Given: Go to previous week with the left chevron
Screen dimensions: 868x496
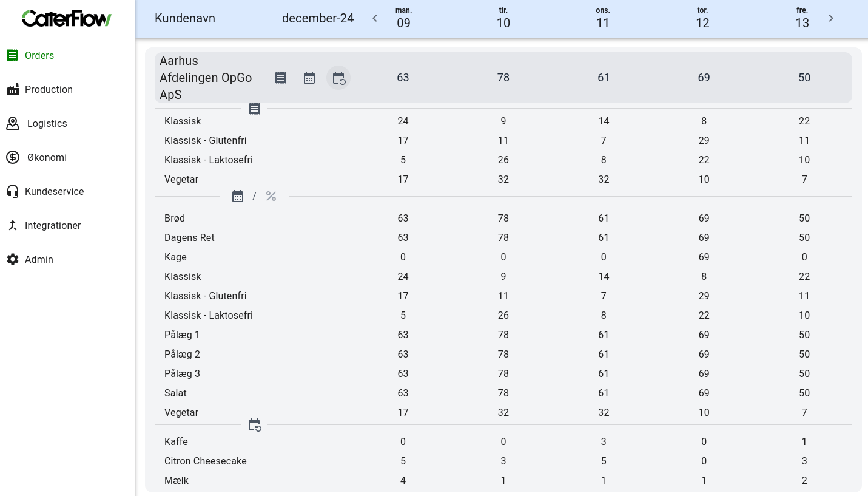Looking at the screenshot, I should click(x=375, y=18).
